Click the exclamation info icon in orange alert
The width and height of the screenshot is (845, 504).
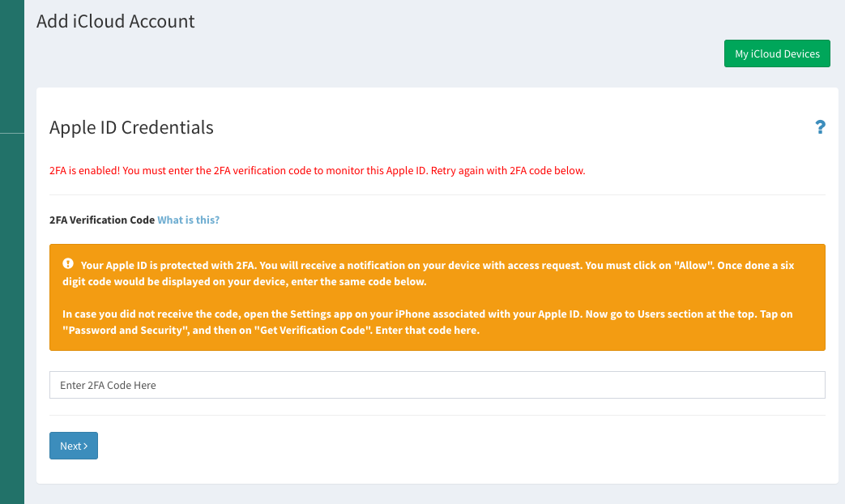68,264
